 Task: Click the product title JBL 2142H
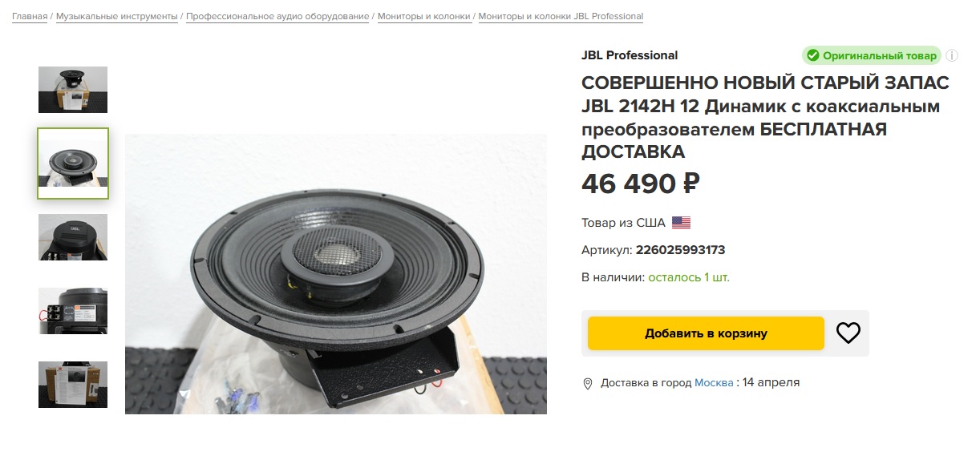pos(765,117)
